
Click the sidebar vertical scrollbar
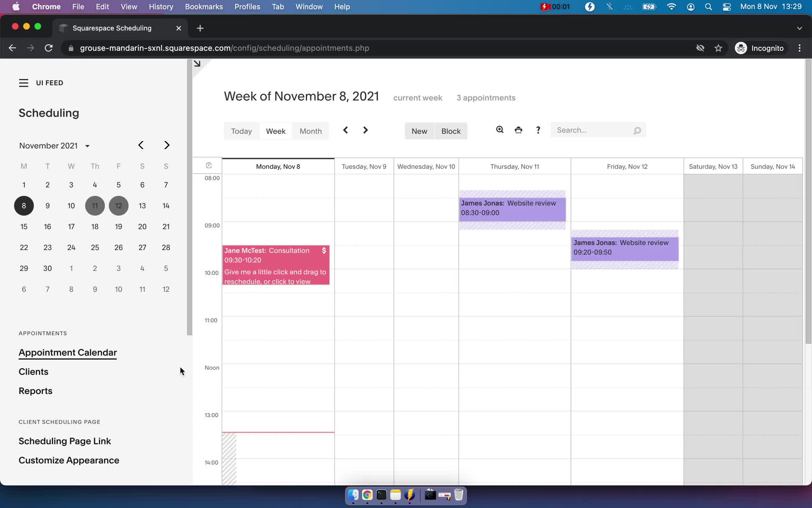point(190,197)
